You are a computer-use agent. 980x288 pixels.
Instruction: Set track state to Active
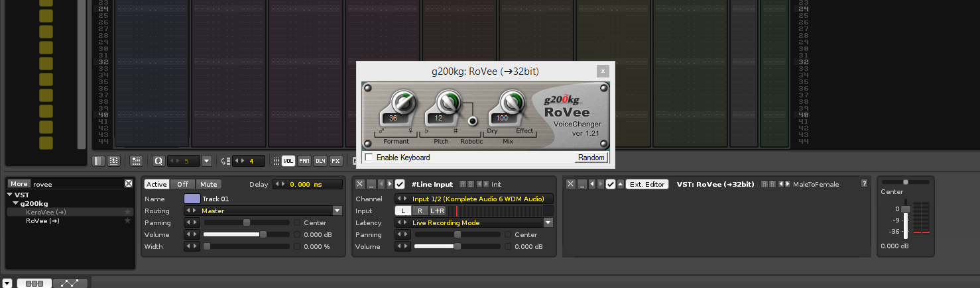pos(157,184)
